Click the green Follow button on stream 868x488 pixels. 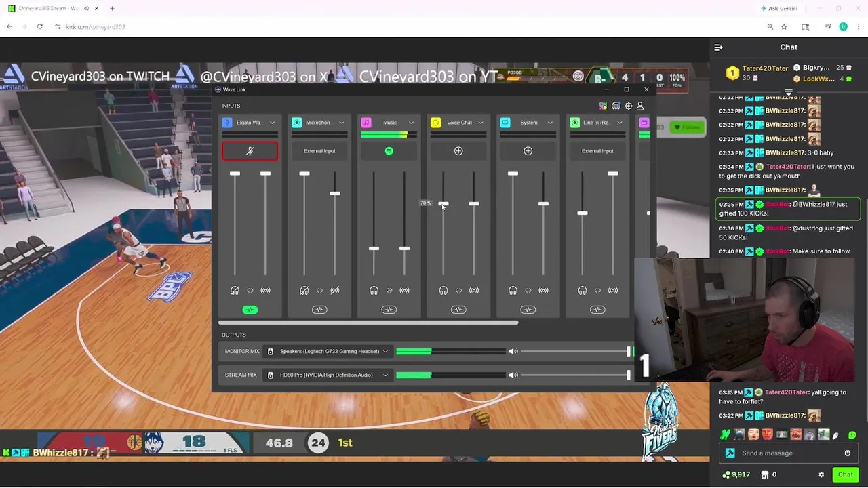686,127
